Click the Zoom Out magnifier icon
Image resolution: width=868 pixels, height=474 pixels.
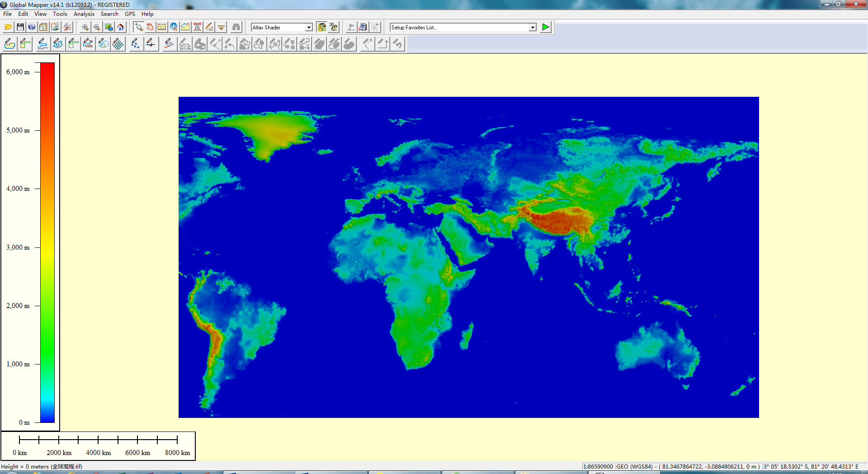97,27
